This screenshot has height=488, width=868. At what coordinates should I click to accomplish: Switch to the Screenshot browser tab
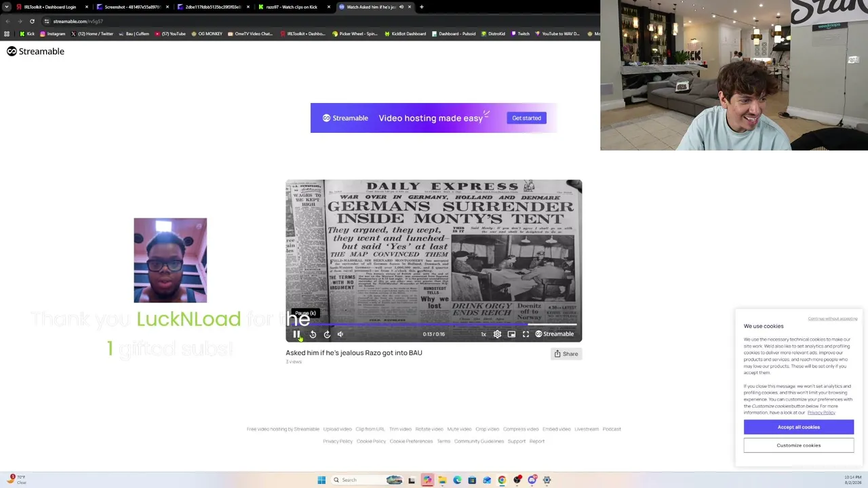pyautogui.click(x=132, y=7)
